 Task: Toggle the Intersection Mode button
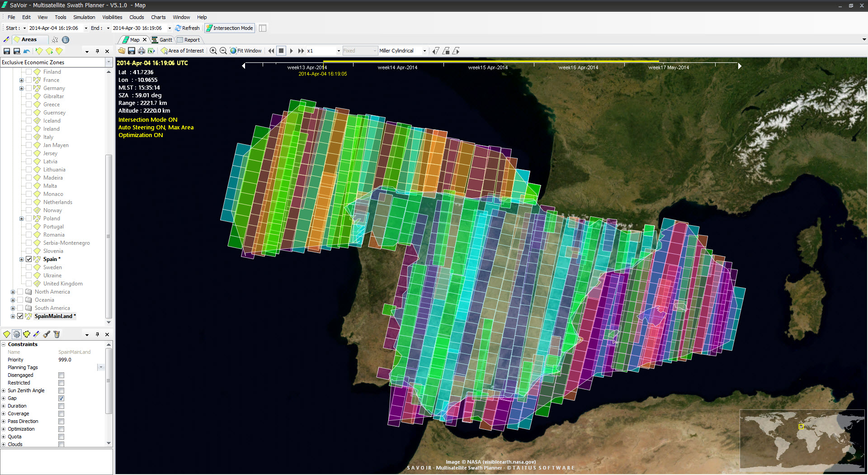click(x=230, y=28)
